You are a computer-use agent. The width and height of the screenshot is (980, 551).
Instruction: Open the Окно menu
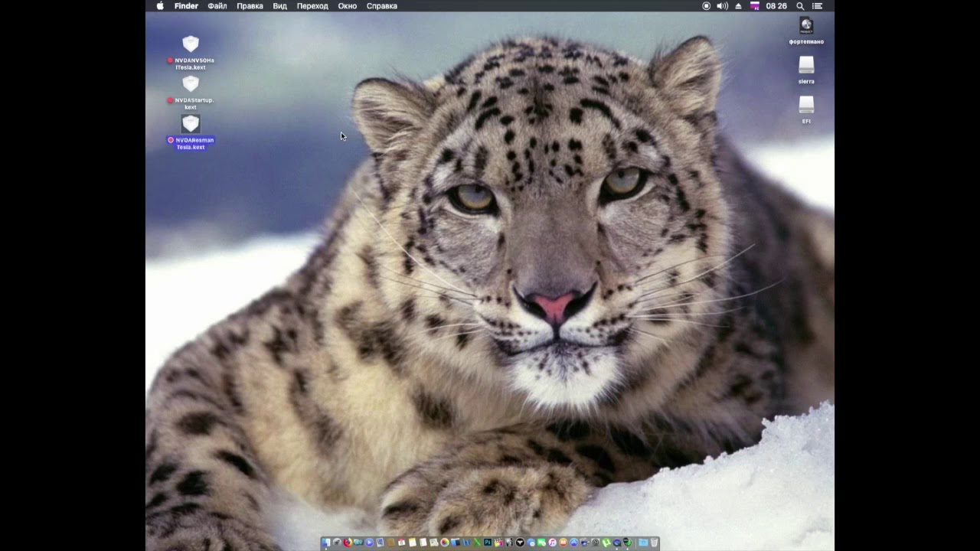point(348,6)
